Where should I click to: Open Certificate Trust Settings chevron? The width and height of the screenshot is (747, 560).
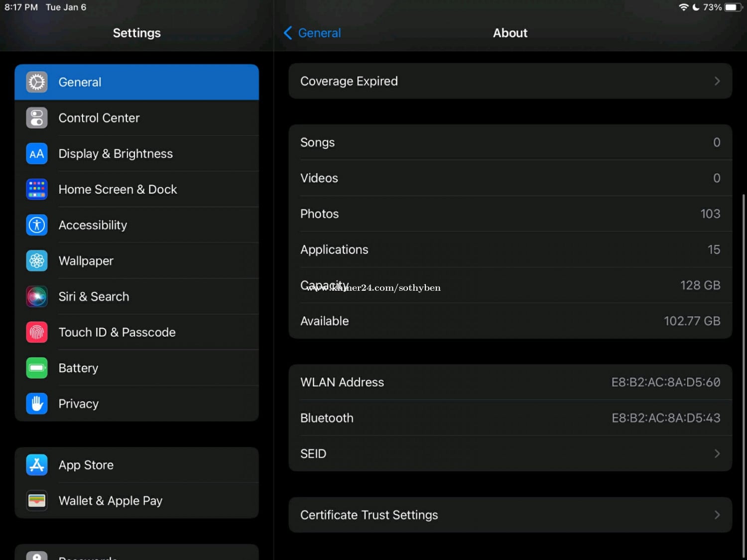(x=717, y=515)
